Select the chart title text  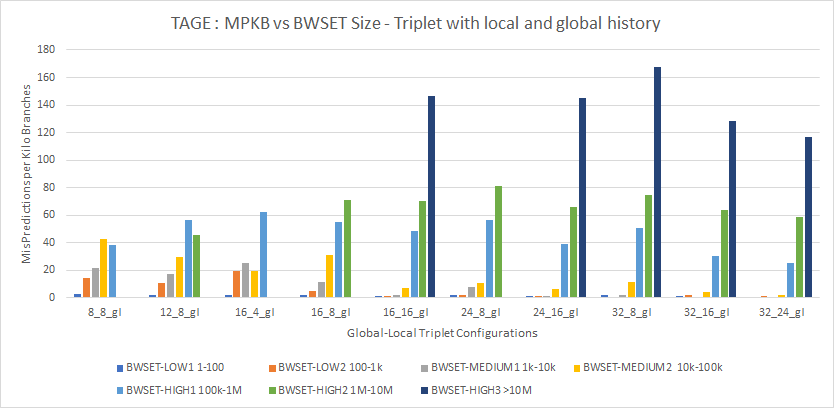click(416, 24)
